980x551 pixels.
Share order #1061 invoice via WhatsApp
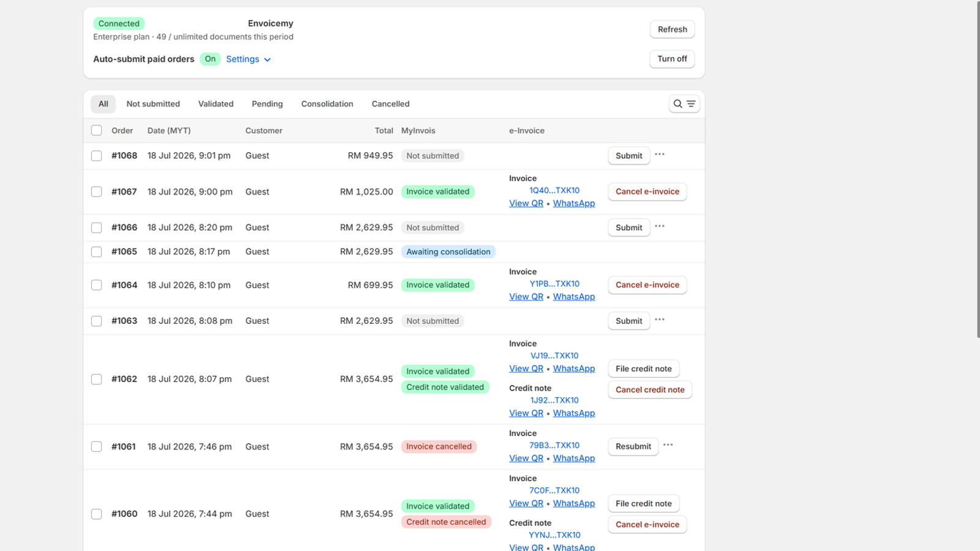click(574, 458)
